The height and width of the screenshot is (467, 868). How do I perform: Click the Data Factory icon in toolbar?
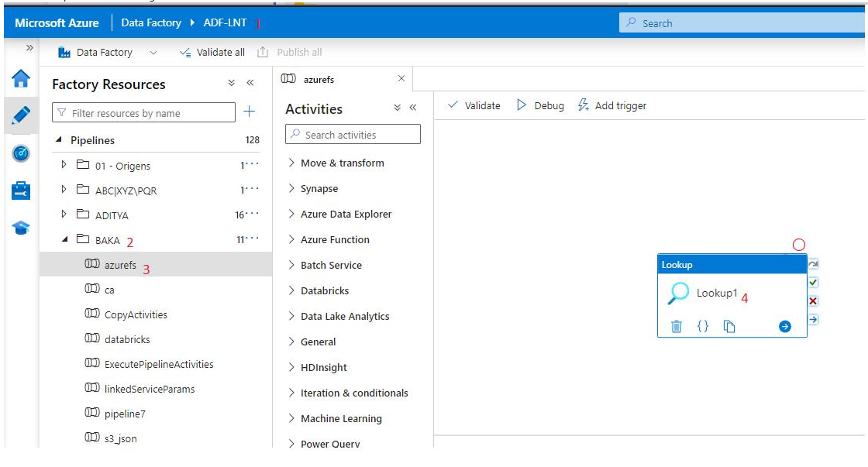pos(64,53)
